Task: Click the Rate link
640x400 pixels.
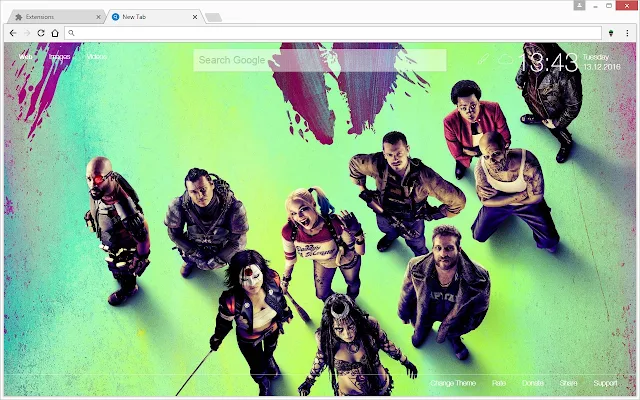Action: (x=499, y=383)
